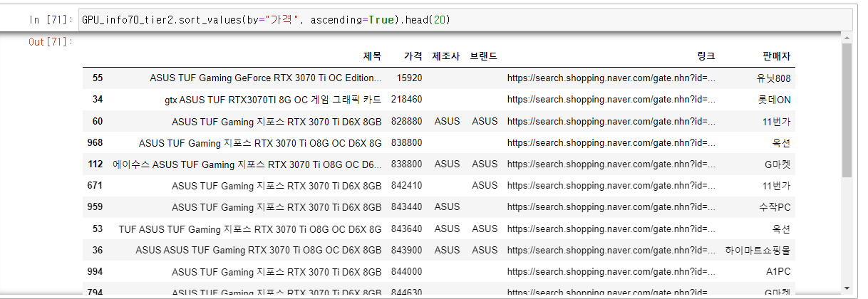Click the 링크 column header
Image resolution: width=868 pixels, height=299 pixels.
click(706, 56)
